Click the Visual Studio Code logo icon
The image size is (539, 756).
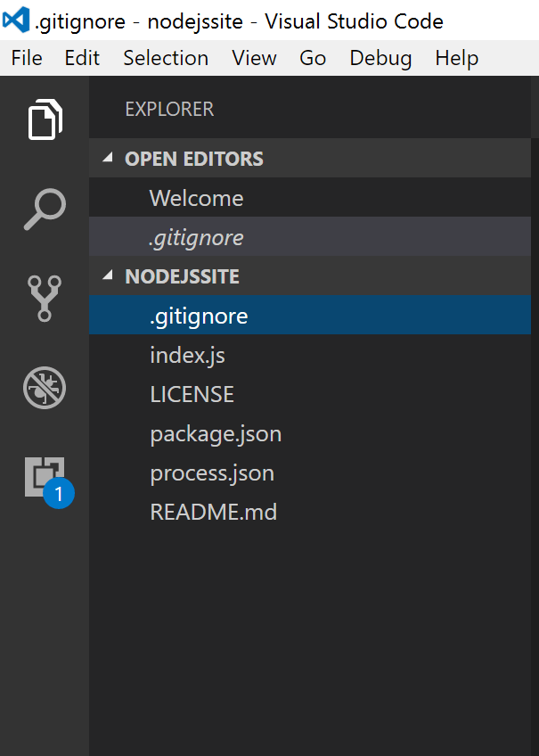16,20
